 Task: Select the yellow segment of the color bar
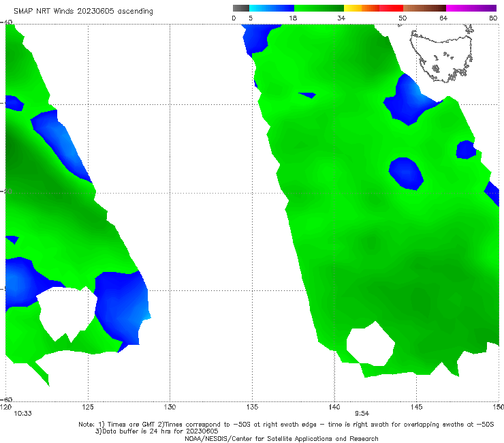click(353, 8)
